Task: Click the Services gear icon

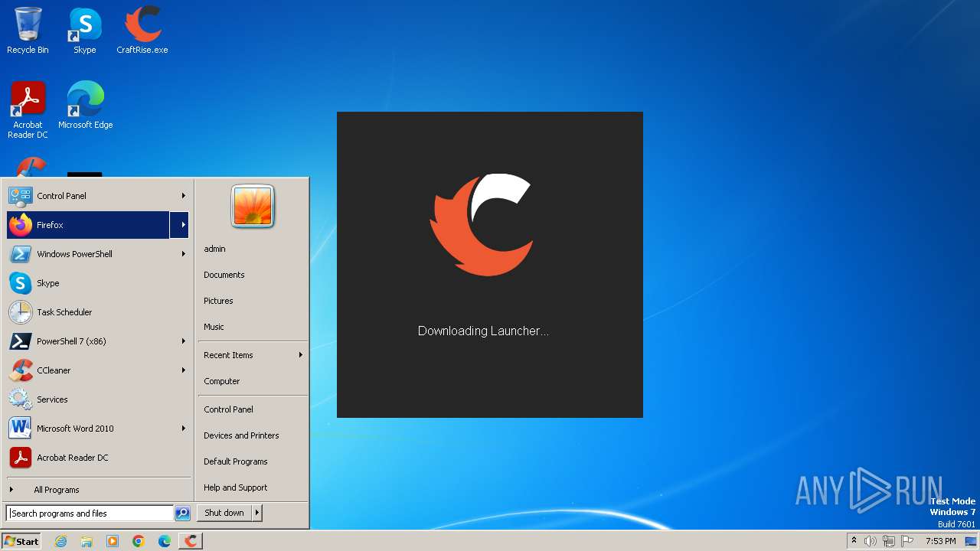Action: 21,399
